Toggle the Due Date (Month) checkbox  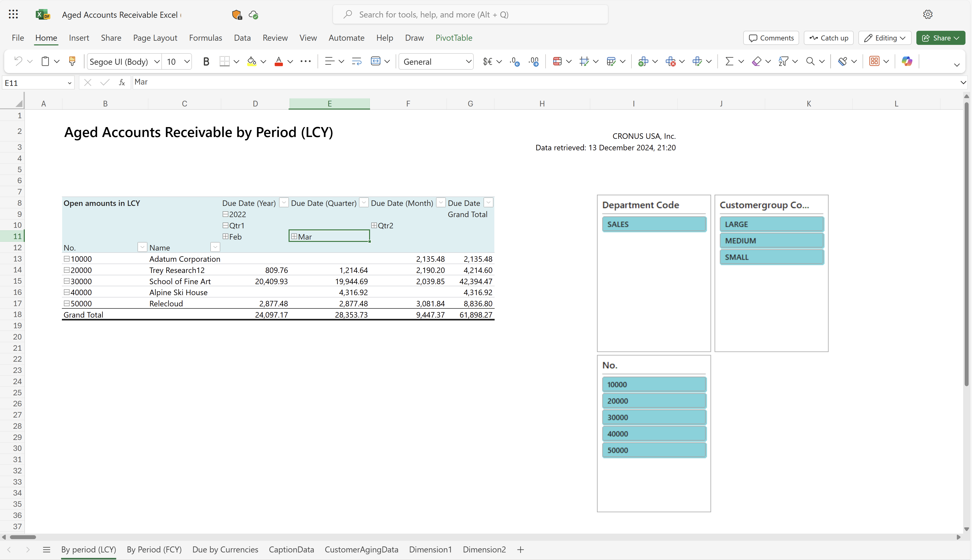[x=440, y=203]
